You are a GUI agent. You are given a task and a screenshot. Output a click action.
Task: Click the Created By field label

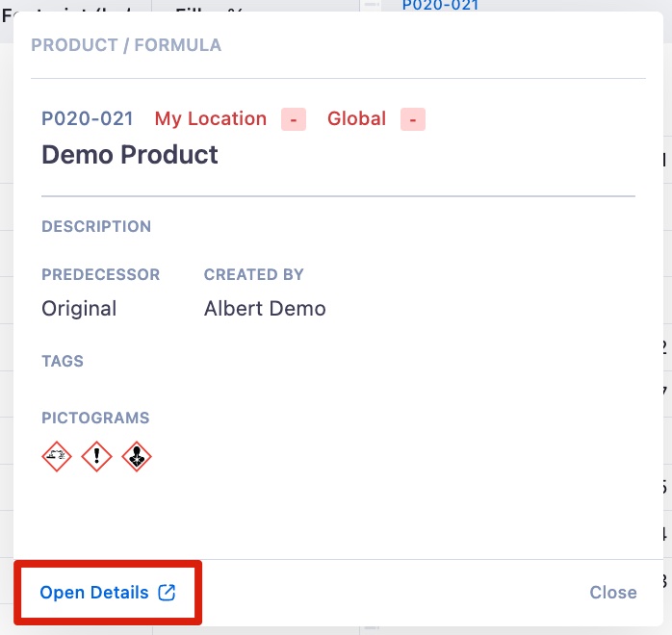pos(254,275)
